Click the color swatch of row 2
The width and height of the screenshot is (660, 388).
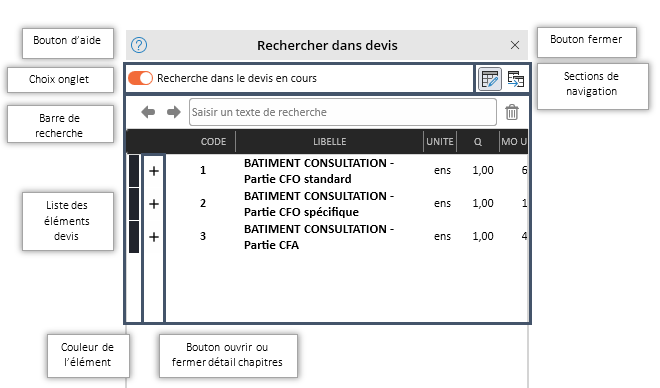click(134, 204)
